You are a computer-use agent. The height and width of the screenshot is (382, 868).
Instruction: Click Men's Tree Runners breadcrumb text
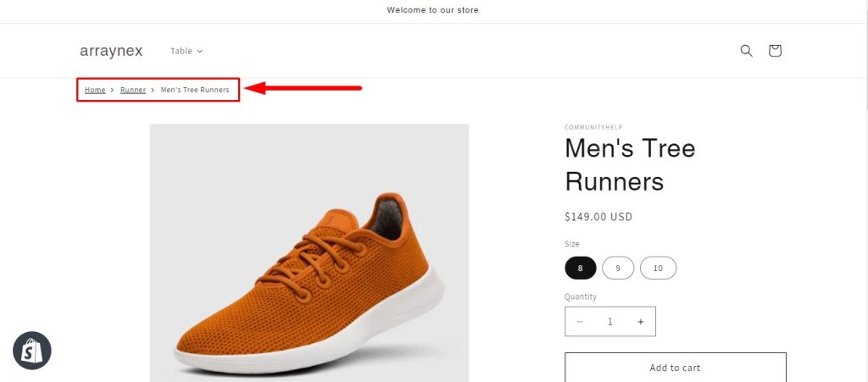point(195,90)
